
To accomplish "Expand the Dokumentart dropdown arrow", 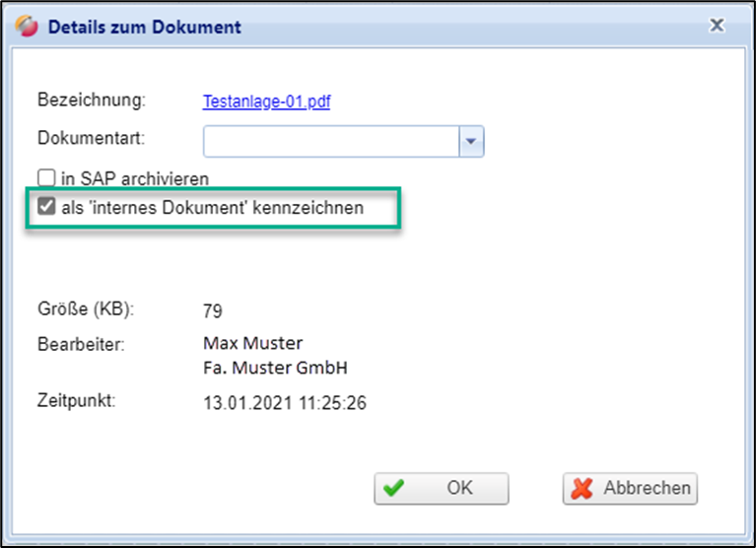I will (471, 142).
